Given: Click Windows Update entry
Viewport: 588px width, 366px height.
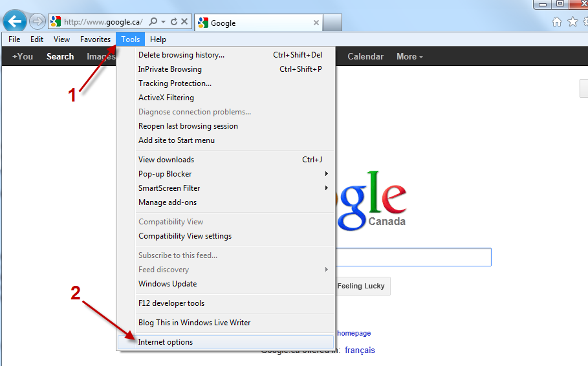Looking at the screenshot, I should [x=226, y=284].
